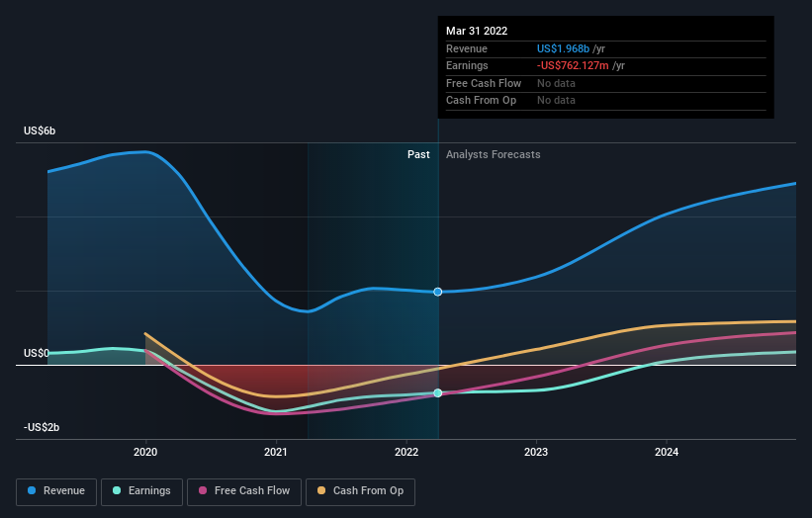Click the Free Cash Flow tooltip row
The image size is (812, 518).
(x=606, y=83)
